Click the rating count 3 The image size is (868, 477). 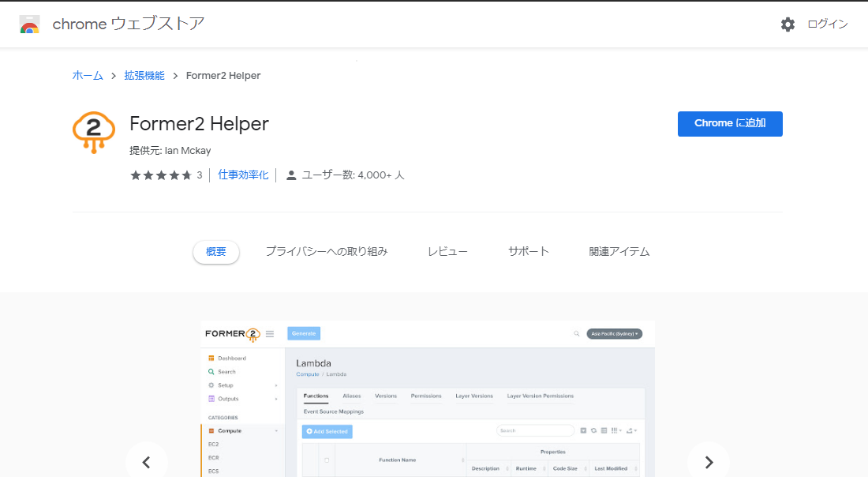[x=200, y=175]
